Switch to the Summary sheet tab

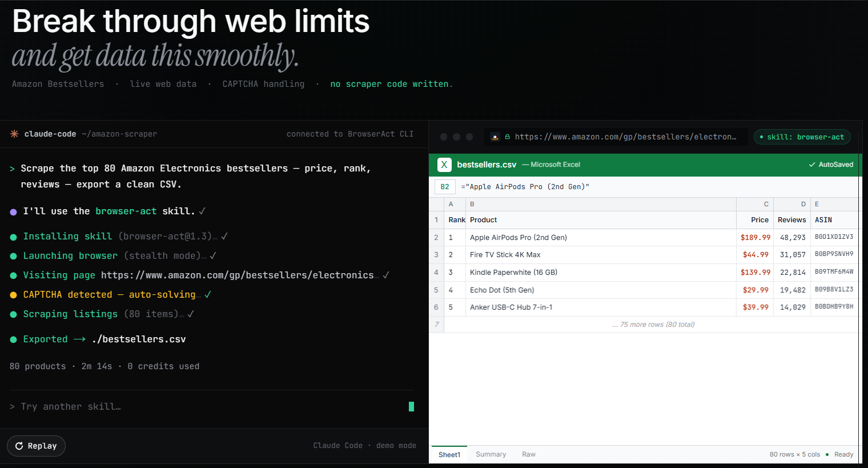pyautogui.click(x=491, y=454)
